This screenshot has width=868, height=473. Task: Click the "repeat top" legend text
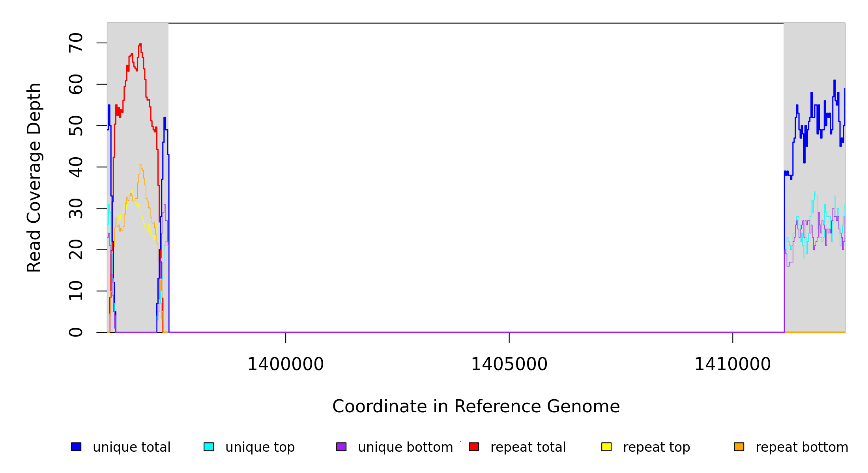656,447
